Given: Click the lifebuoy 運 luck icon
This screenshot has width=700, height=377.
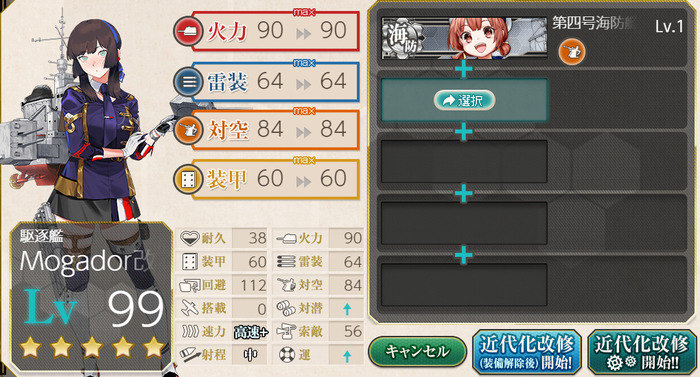Looking at the screenshot, I should (287, 355).
